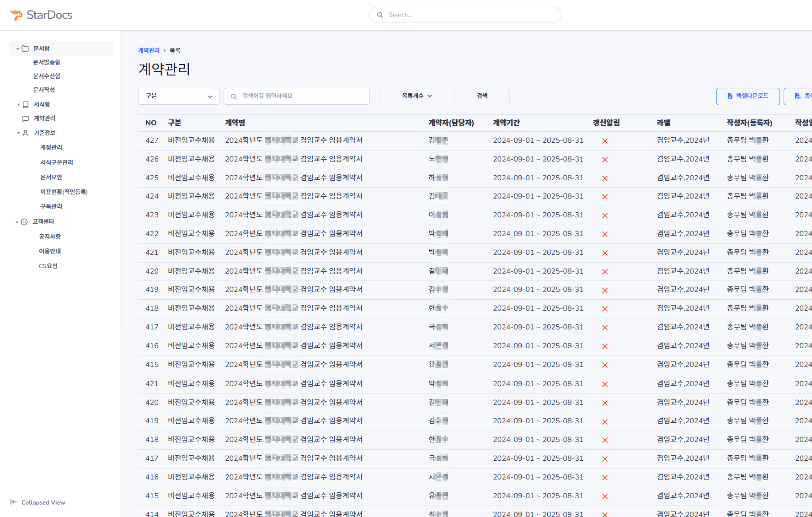Image resolution: width=812 pixels, height=517 pixels.
Task: Open CS요청 menu item
Action: point(48,266)
